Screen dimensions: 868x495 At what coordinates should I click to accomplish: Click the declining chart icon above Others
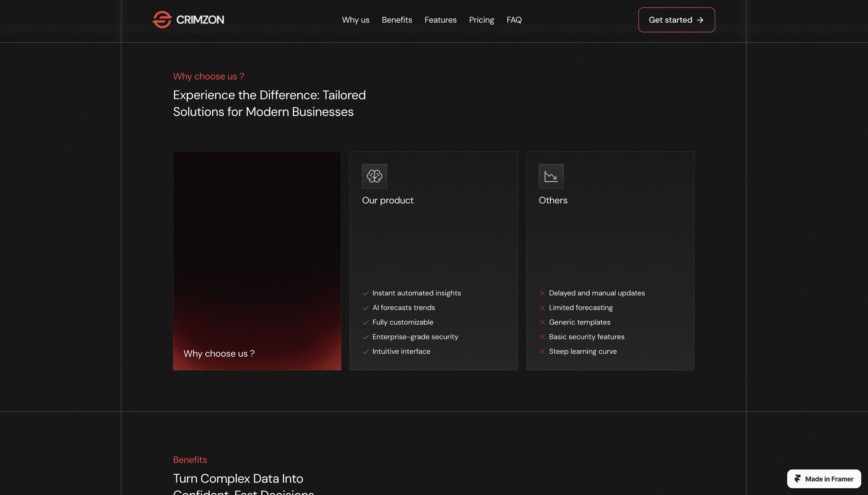551,176
